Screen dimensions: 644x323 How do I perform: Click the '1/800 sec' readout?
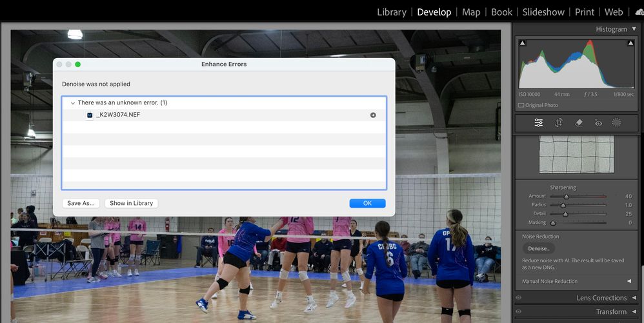(x=623, y=94)
